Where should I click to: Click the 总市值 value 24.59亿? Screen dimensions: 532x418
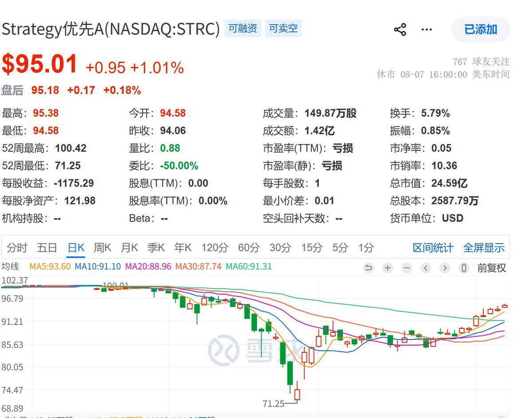(x=450, y=183)
